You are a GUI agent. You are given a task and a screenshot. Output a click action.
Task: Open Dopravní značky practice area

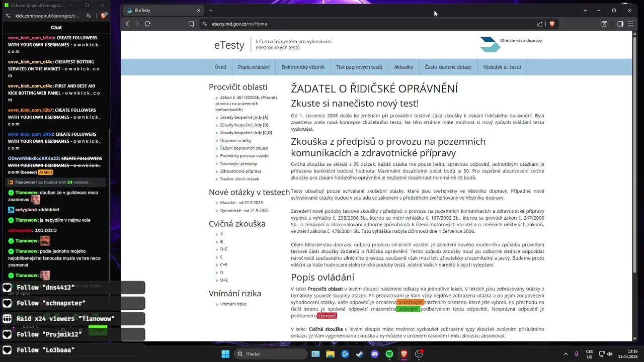(x=235, y=140)
